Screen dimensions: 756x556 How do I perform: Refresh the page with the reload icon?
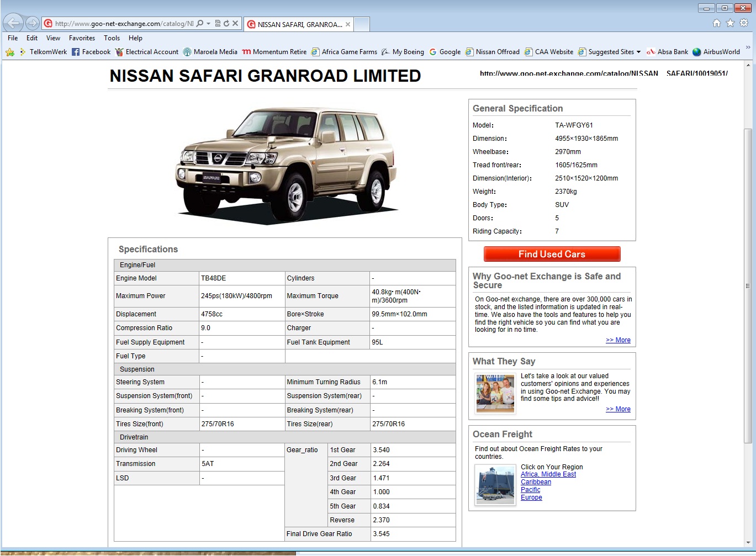(226, 23)
